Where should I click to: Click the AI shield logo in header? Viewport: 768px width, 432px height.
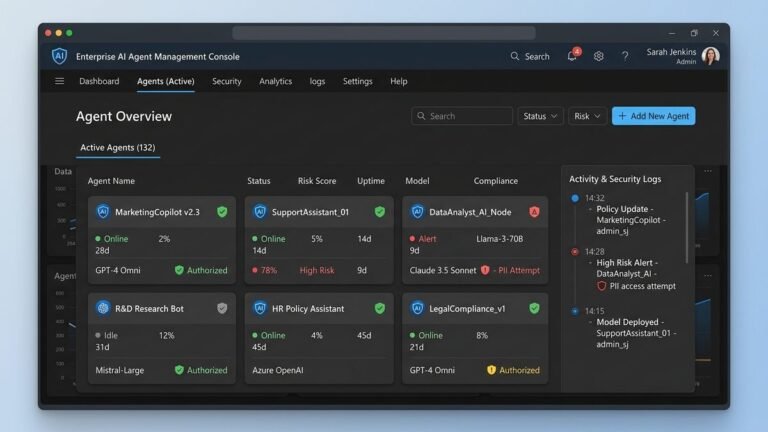click(59, 56)
